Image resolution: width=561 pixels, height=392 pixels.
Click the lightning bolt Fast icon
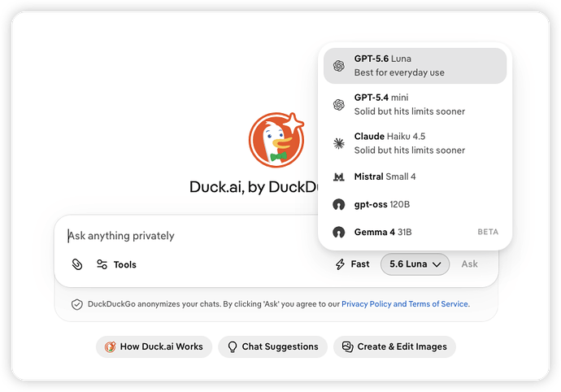point(340,264)
